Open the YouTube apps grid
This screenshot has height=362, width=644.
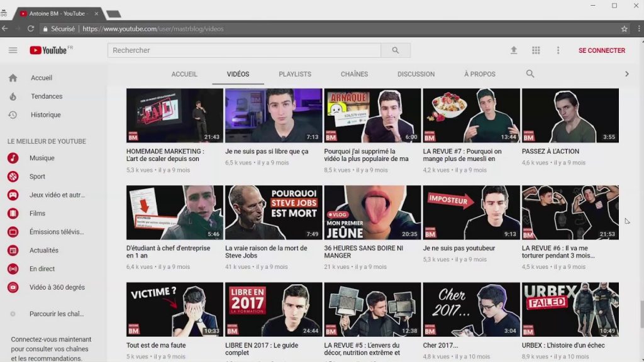[x=536, y=50]
